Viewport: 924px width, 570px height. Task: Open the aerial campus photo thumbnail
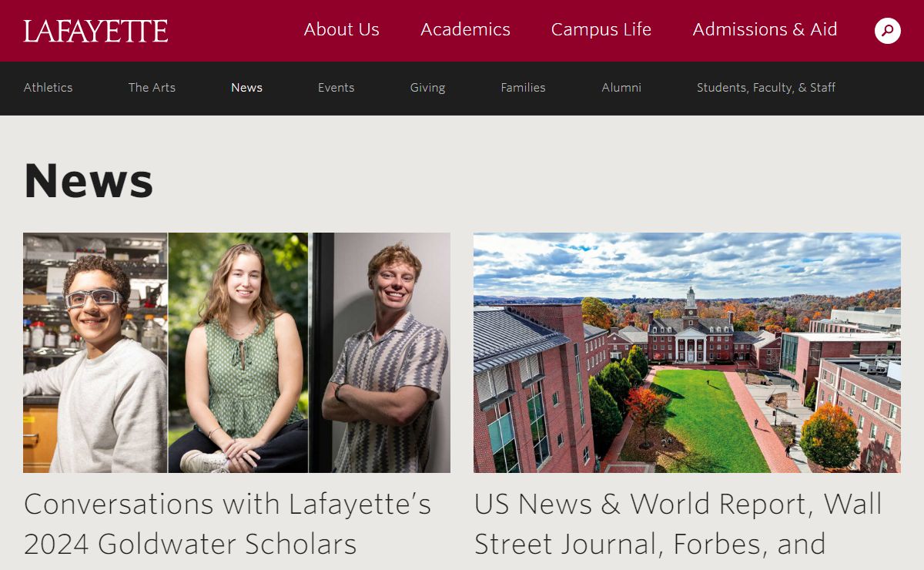pos(687,353)
